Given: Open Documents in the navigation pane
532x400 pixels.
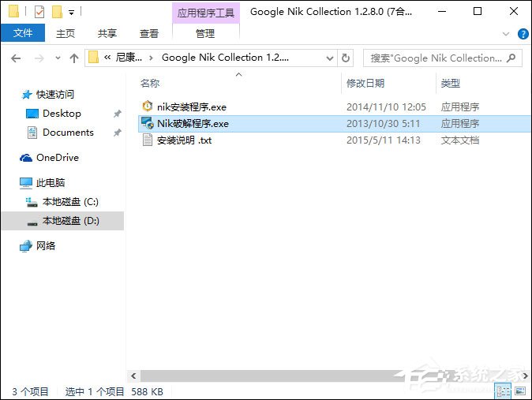Looking at the screenshot, I should (68, 133).
